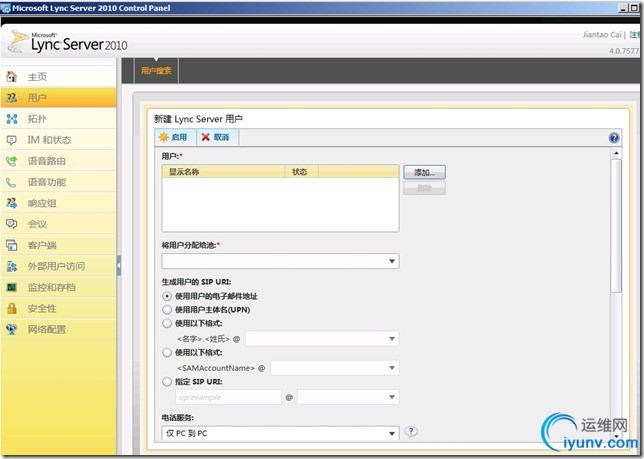
Task: Click the 添加... button
Action: coord(424,172)
